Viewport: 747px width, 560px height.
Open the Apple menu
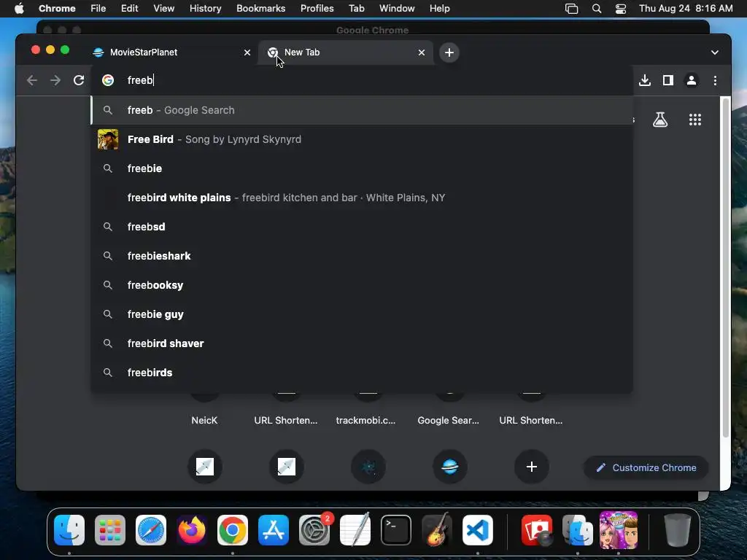tap(19, 9)
